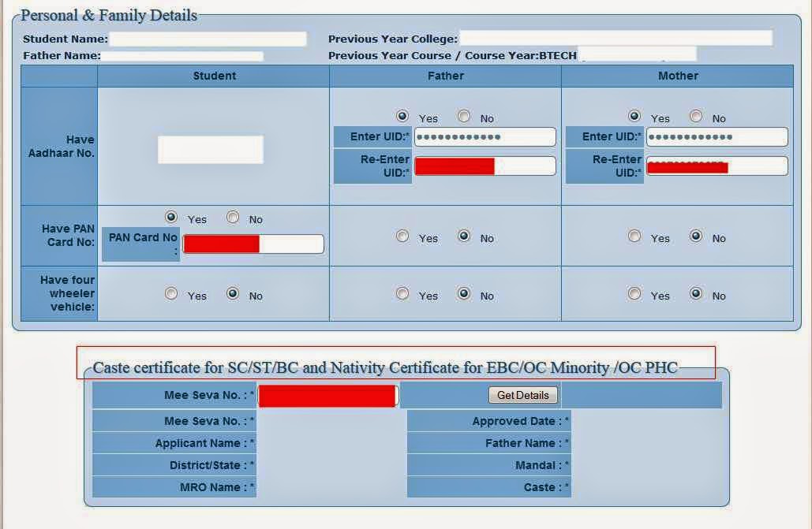Viewport: 812px width, 529px height.
Task: Select No for student's four wheeler vehicle
Action: [233, 294]
